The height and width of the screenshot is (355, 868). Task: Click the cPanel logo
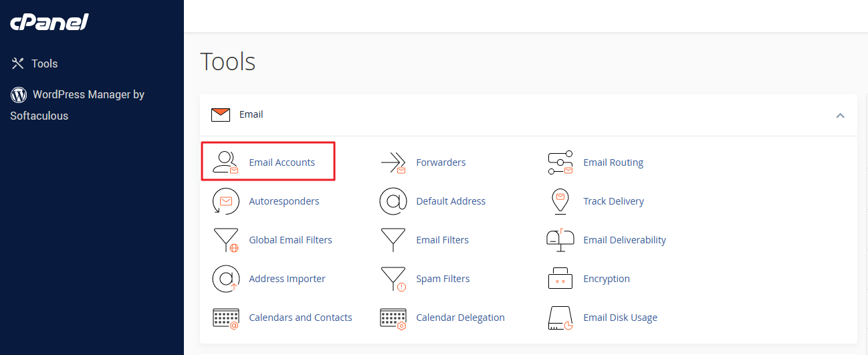click(x=49, y=23)
